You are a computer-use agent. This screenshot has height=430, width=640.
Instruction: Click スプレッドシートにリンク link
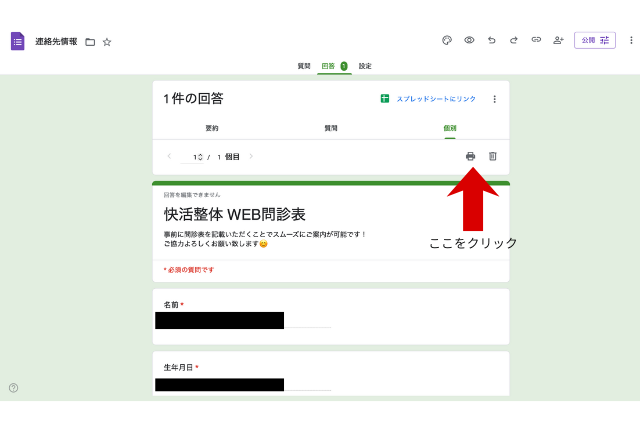tap(436, 99)
